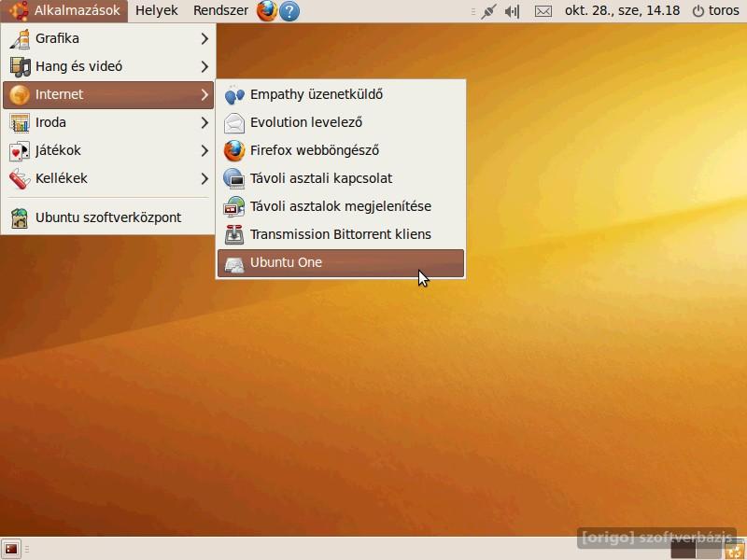
Task: Open the clock showing okt. 28., sze, 14.18
Action: pos(622,10)
